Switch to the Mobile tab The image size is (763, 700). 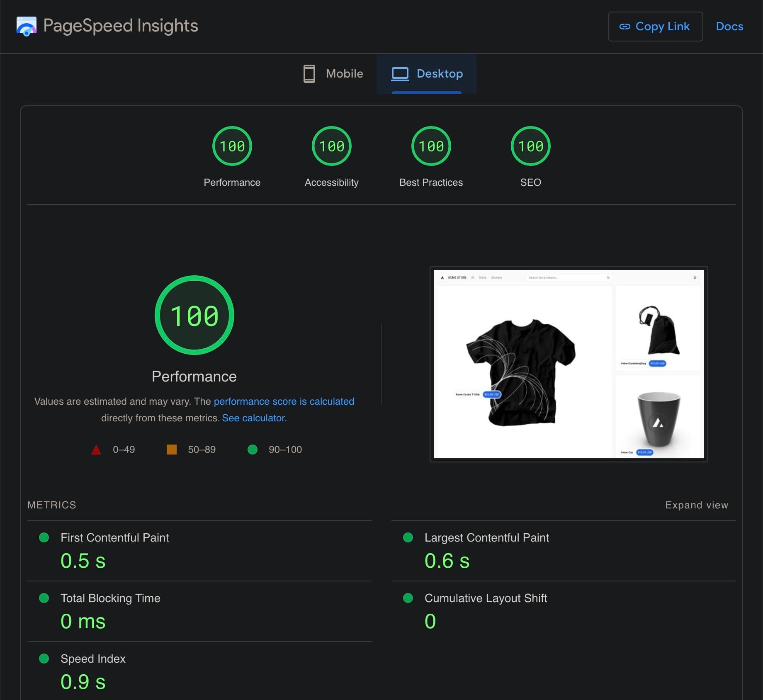(344, 73)
